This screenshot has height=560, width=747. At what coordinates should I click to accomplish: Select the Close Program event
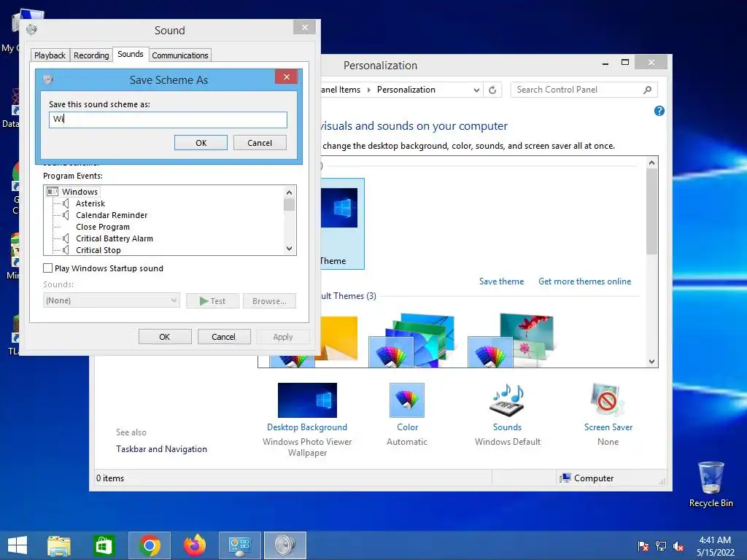click(x=103, y=227)
